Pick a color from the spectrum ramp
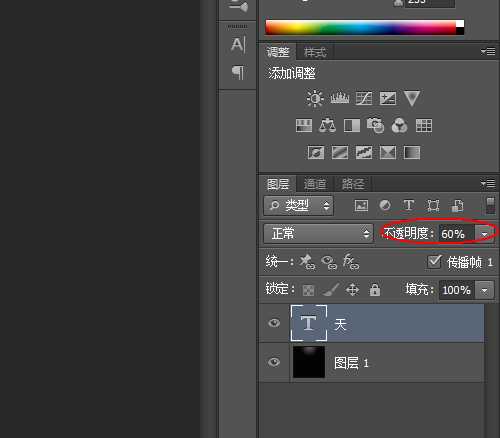This screenshot has height=438, width=500. [360, 27]
